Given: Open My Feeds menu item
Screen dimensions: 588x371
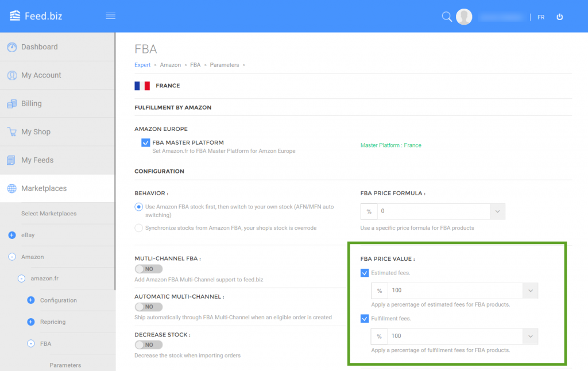Looking at the screenshot, I should [57, 160].
